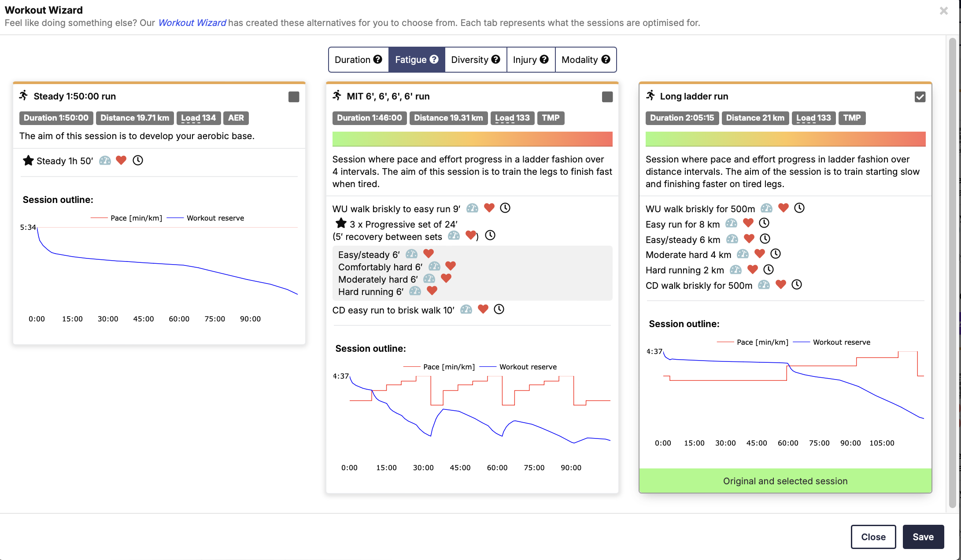
Task: Open the Modality tab
Action: point(586,60)
